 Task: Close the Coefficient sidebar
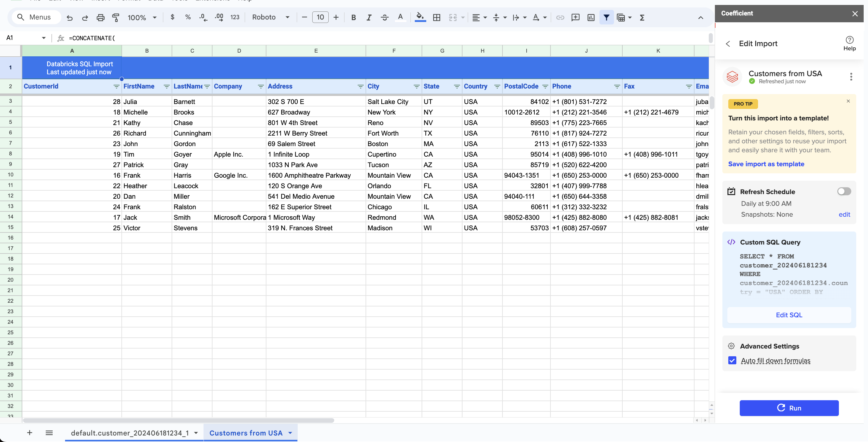(x=855, y=14)
